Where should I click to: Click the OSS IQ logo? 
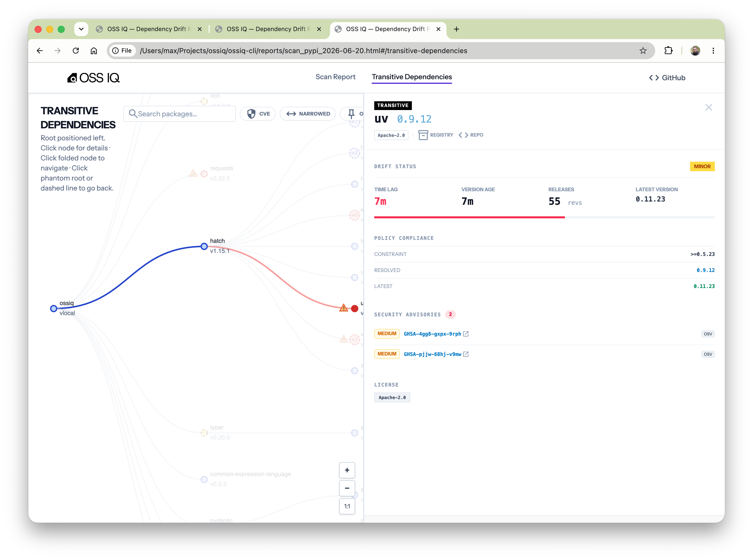[x=93, y=78]
